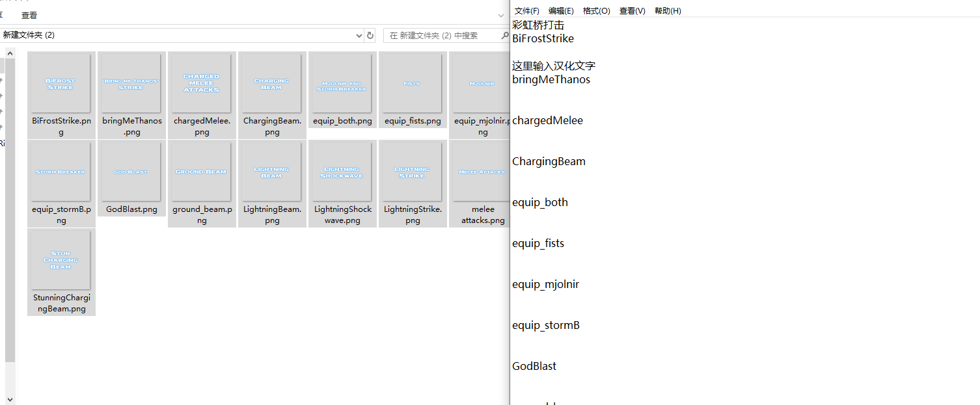This screenshot has height=405, width=980.
Task: Select the equip_both.png file thumbnail
Action: click(342, 83)
